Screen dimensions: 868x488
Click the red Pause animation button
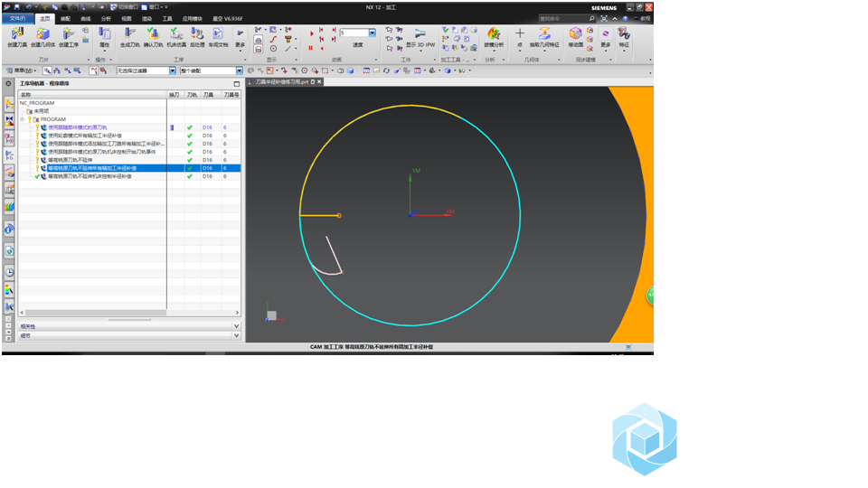(x=310, y=48)
